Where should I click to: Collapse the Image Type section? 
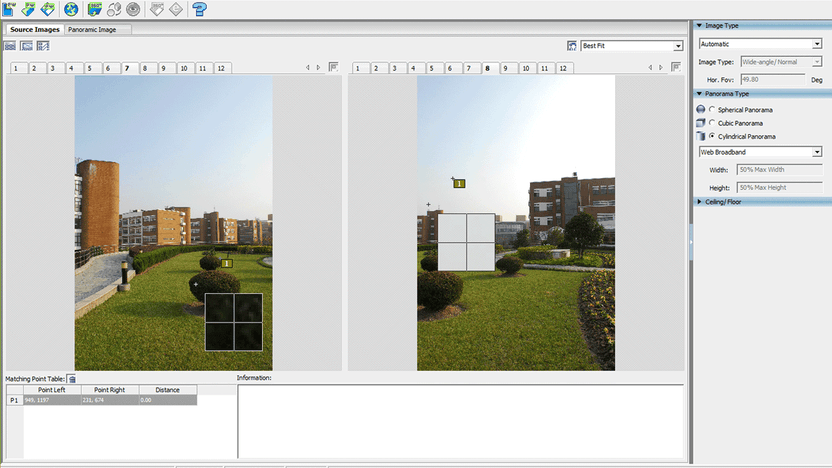(699, 25)
